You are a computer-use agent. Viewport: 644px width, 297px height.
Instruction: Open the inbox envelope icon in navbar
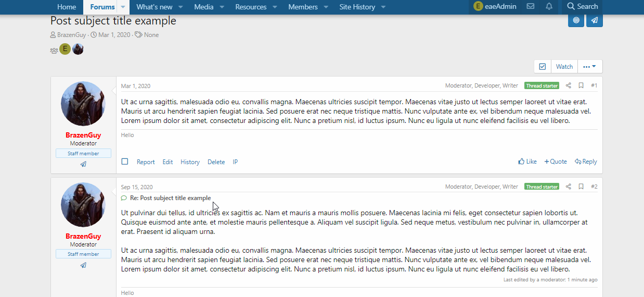point(531,7)
